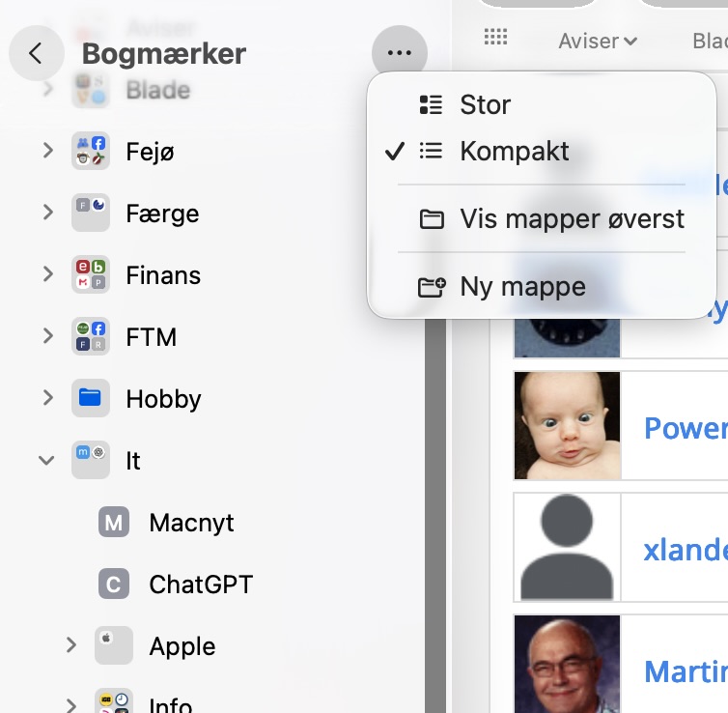Select the FTM folder row
This screenshot has height=713, width=728.
152,337
